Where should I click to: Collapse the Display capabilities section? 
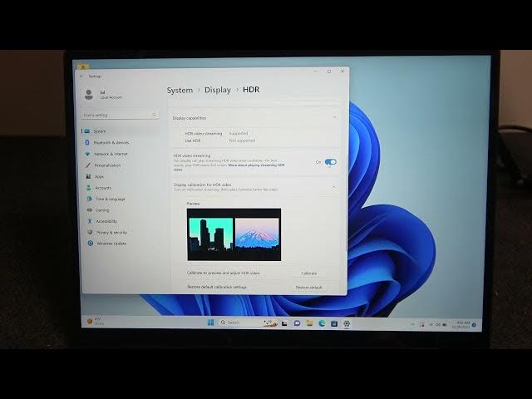click(x=334, y=117)
